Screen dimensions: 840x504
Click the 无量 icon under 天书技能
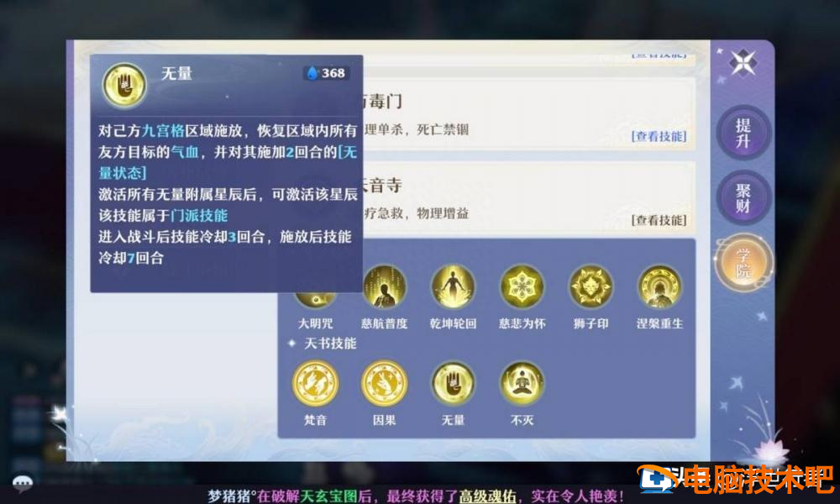454,384
